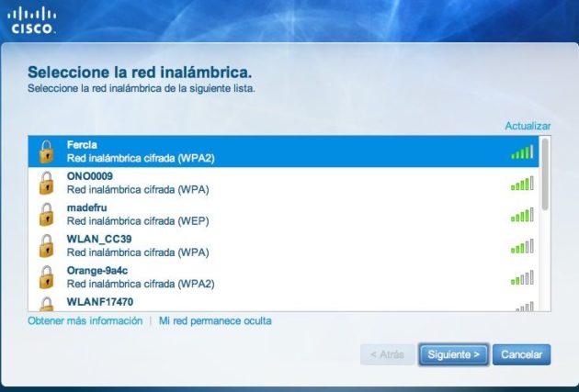Click the network list scrollbar

point(545,174)
